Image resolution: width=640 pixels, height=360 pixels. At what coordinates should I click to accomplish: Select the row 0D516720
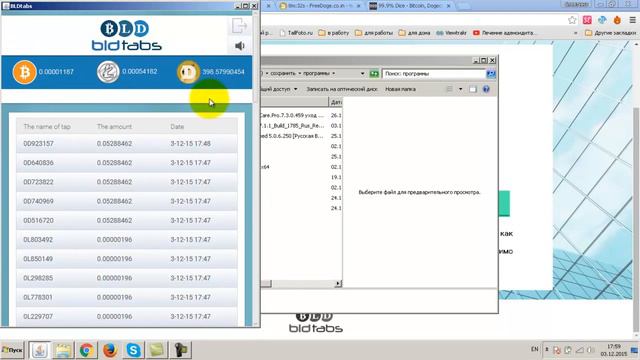[127, 220]
